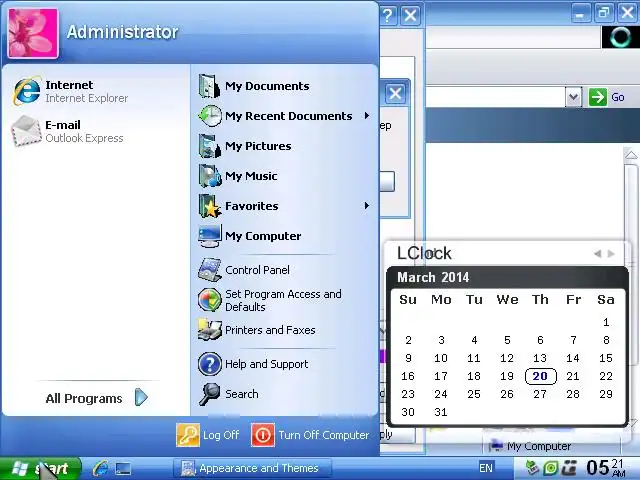Expand All Programs arrow
The height and width of the screenshot is (480, 640).
point(141,398)
